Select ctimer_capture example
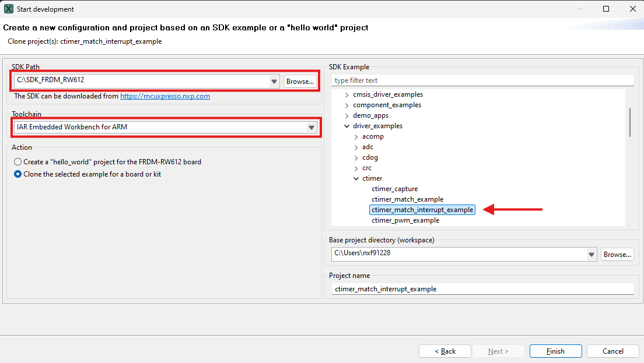Screen dimensions: 644x363 coord(394,189)
